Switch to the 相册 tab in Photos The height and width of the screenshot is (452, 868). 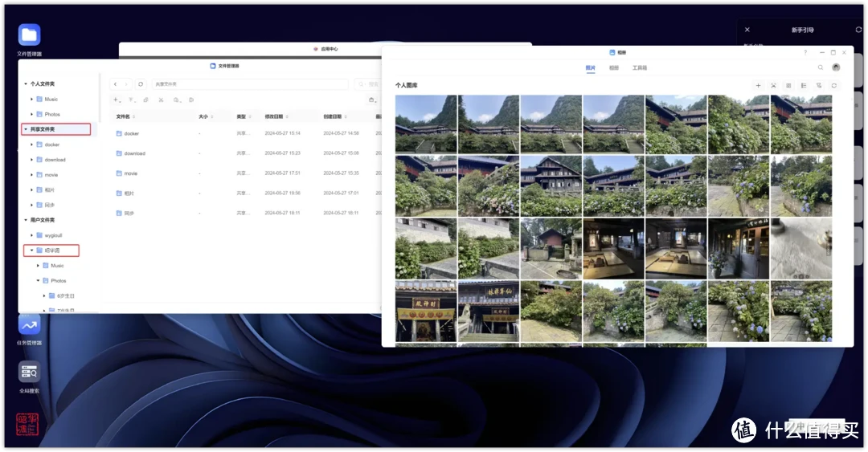pos(614,68)
